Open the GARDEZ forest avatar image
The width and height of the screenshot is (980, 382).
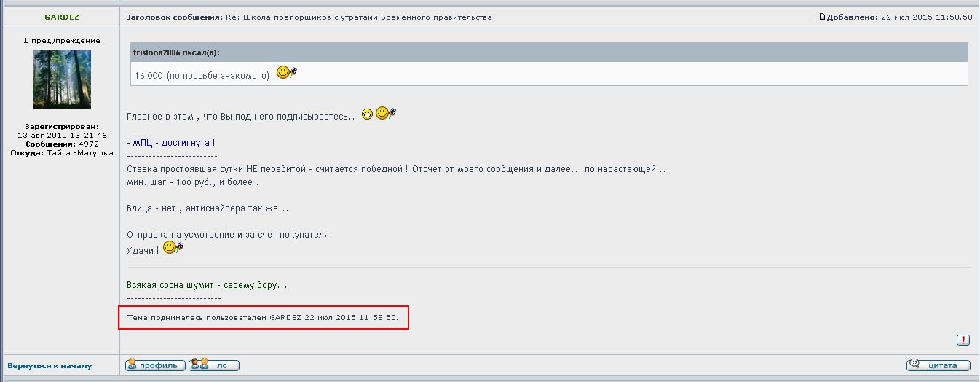[62, 79]
